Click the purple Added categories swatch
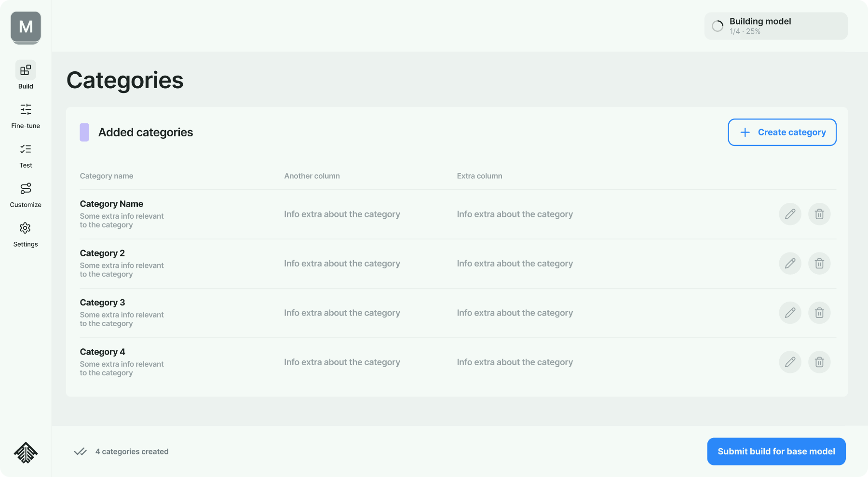The image size is (868, 477). point(84,132)
